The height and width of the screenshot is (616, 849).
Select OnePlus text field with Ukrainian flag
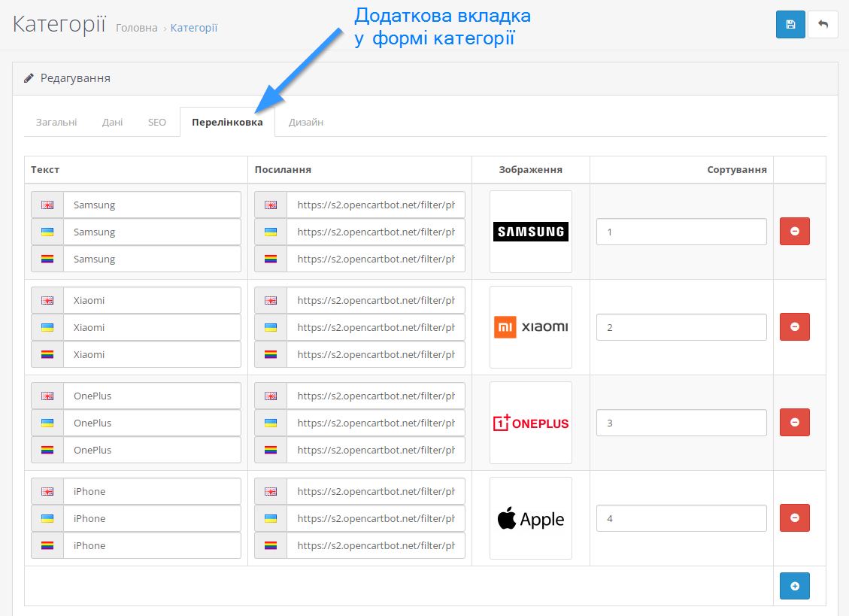tap(152, 423)
